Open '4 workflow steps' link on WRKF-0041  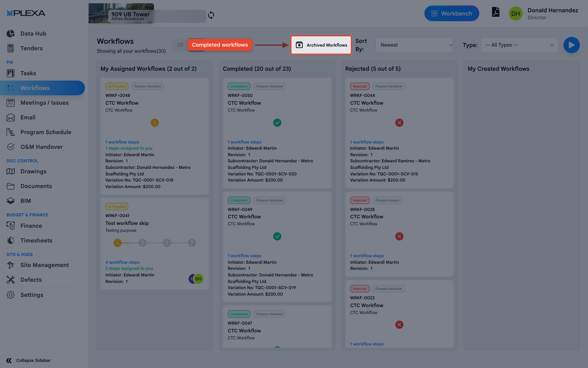[x=122, y=262]
